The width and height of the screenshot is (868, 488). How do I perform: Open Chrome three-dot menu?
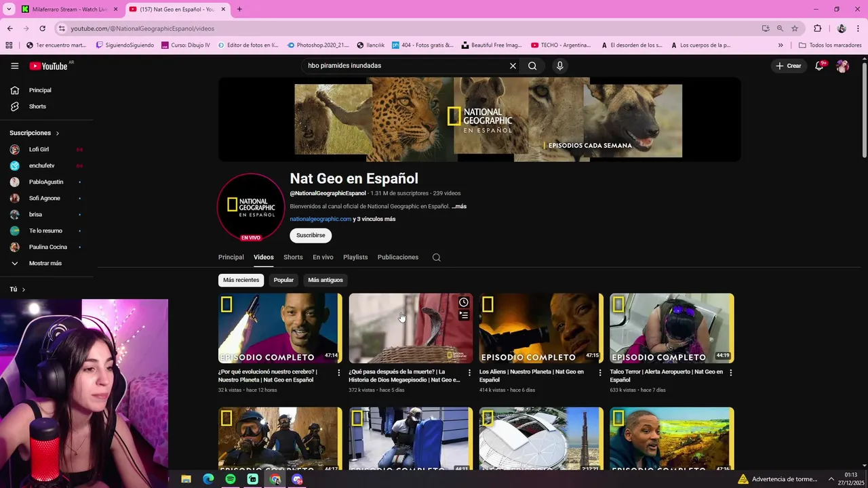(859, 28)
